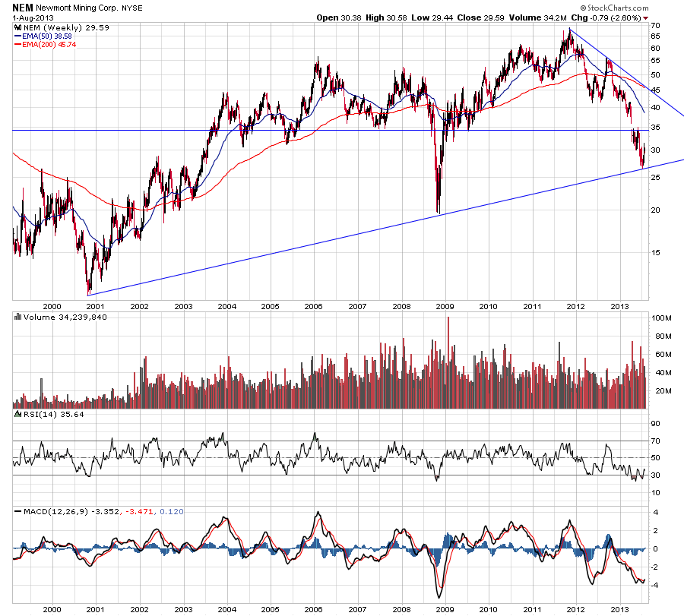
Task: Click the blue EMA(50) legend line
Action: 18,36
